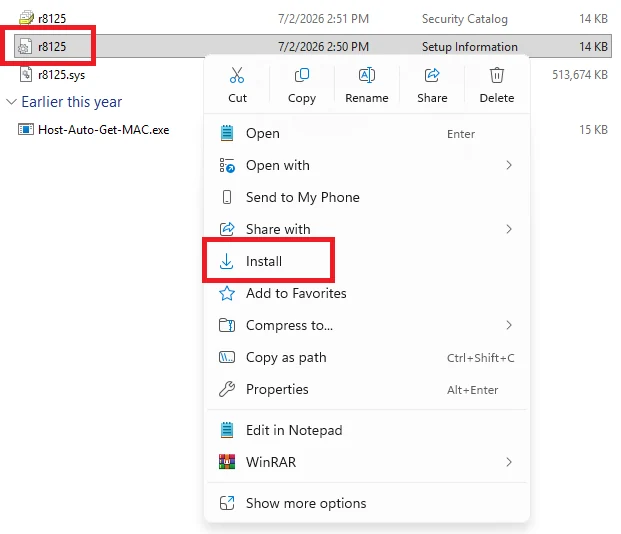Click the Open with icon
The width and height of the screenshot is (621, 534).
(227, 165)
